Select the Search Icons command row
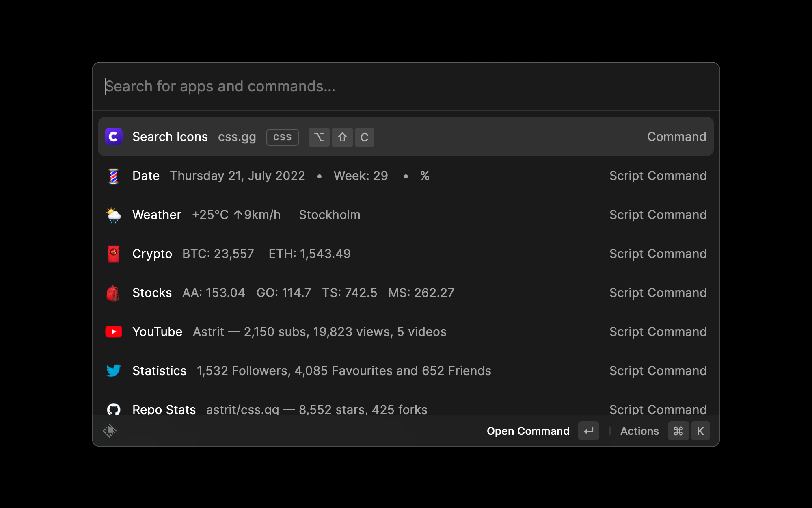Viewport: 812px width, 508px height. 406,137
